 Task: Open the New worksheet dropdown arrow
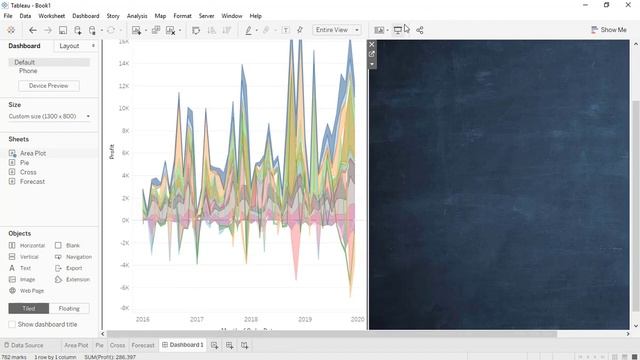click(146, 30)
